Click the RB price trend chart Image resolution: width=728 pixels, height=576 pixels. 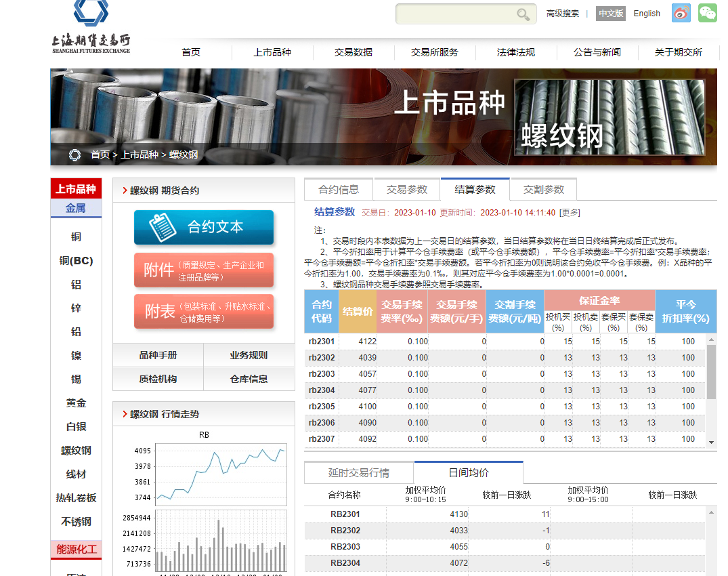(x=221, y=474)
